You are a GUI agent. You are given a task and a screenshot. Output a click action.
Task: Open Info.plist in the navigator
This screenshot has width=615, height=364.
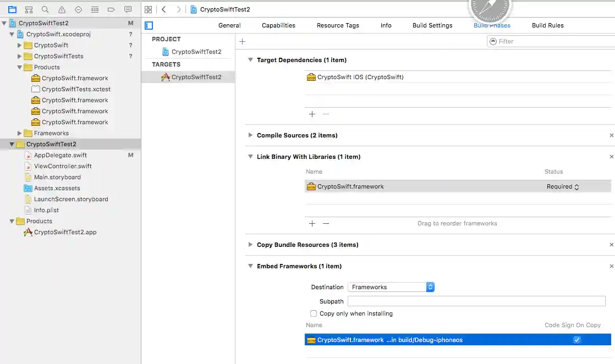point(46,210)
